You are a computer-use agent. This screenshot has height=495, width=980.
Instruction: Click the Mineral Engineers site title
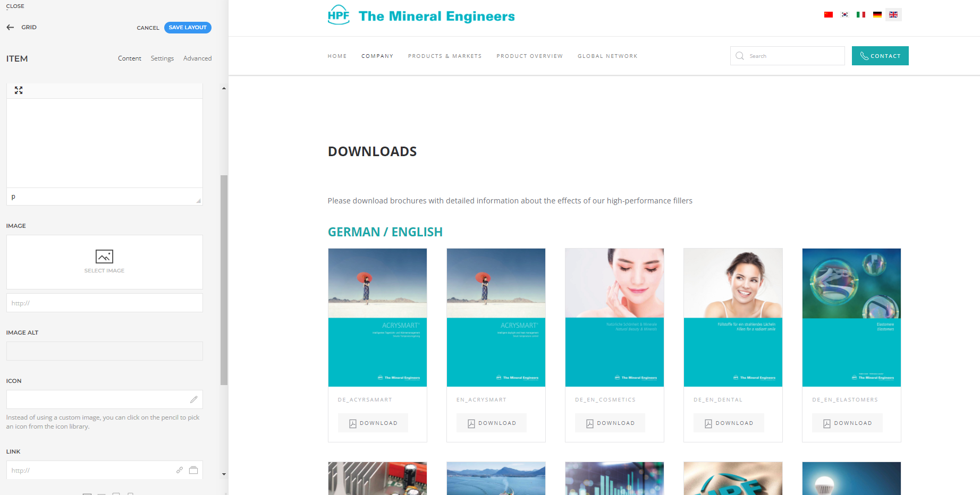tap(436, 16)
